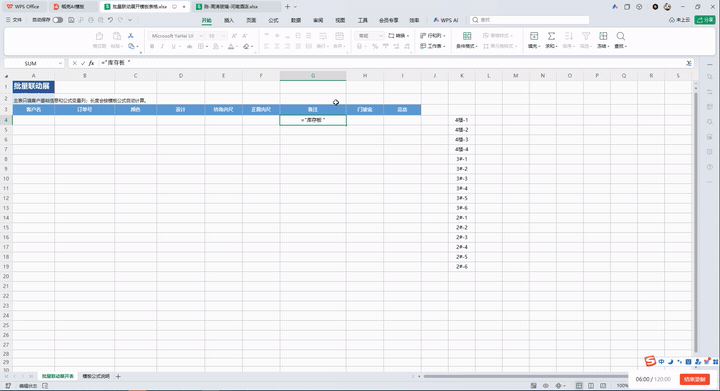
Task: Open the Insert ribbon tab
Action: pos(229,20)
